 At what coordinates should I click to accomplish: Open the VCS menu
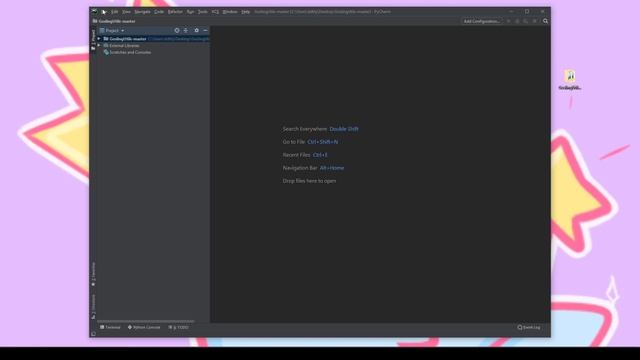(x=215, y=12)
